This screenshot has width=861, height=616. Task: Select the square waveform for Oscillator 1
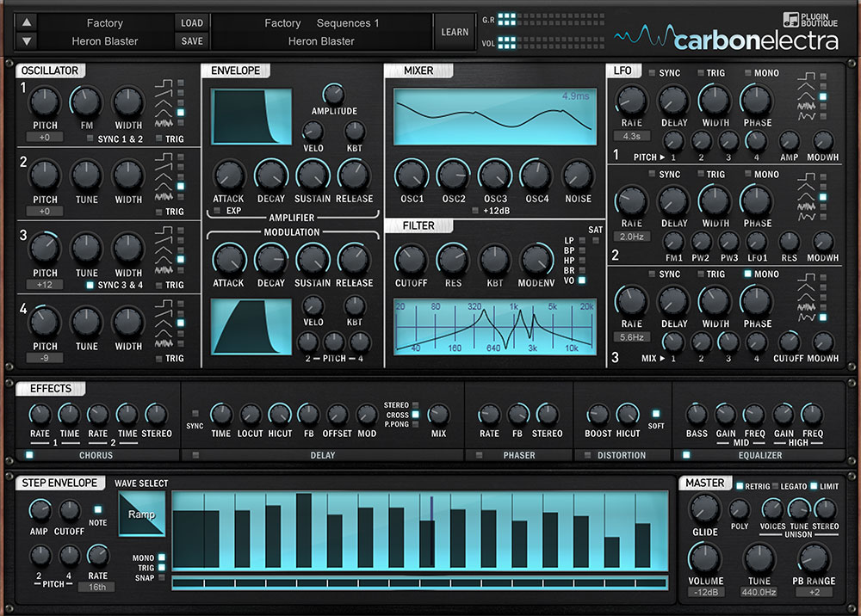179,84
